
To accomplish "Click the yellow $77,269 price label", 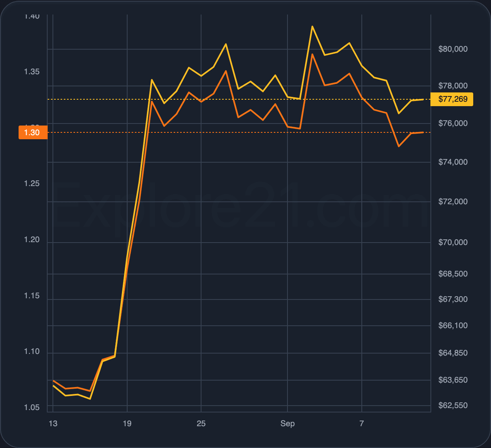I will tap(452, 99).
